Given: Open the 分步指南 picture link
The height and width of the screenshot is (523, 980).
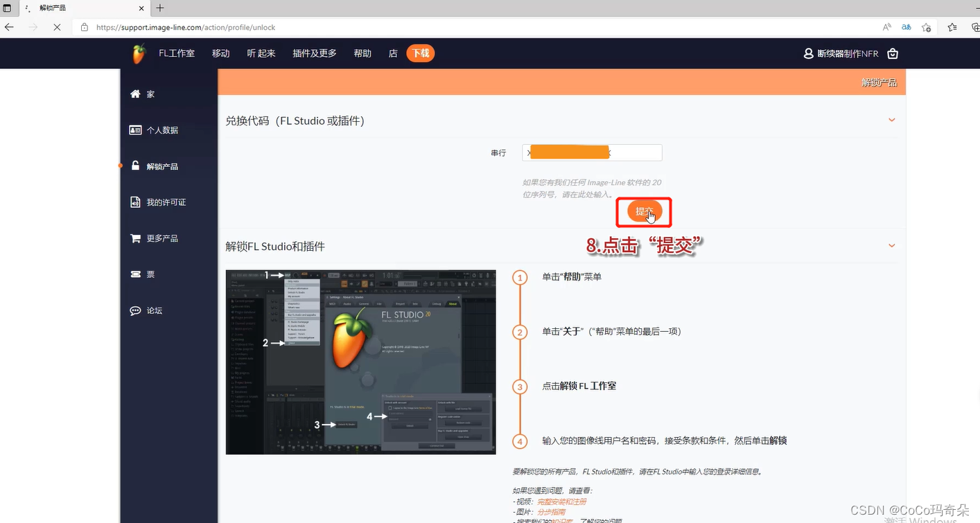Looking at the screenshot, I should click(551, 512).
